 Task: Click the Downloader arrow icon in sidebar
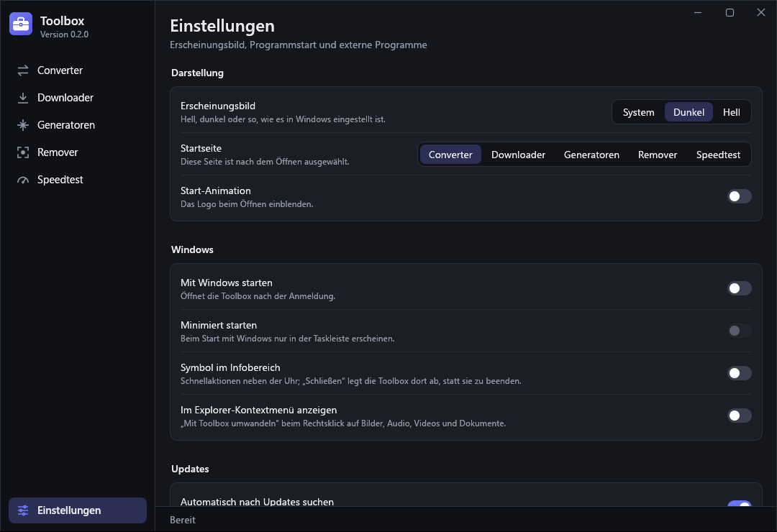pyautogui.click(x=23, y=98)
